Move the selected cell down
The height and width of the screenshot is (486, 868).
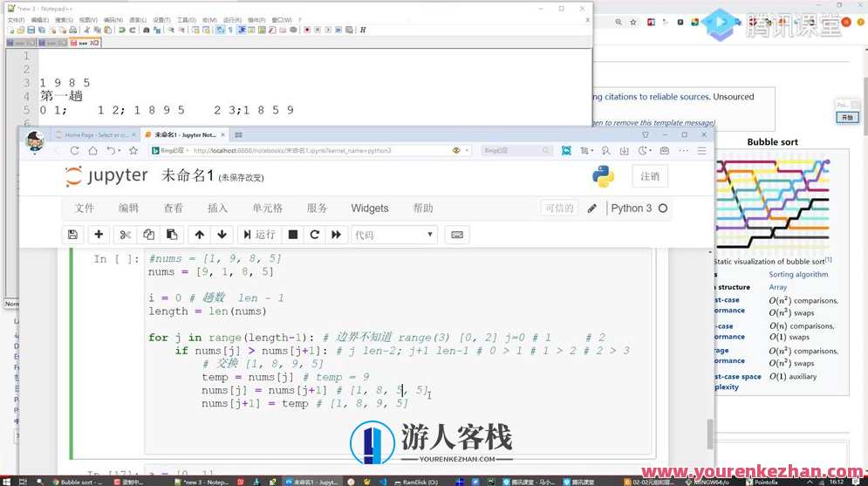click(222, 235)
